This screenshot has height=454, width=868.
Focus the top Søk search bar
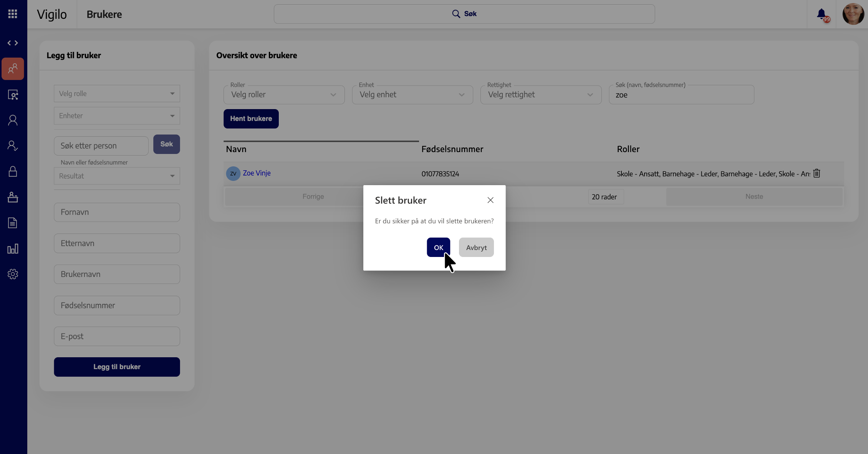click(x=464, y=14)
